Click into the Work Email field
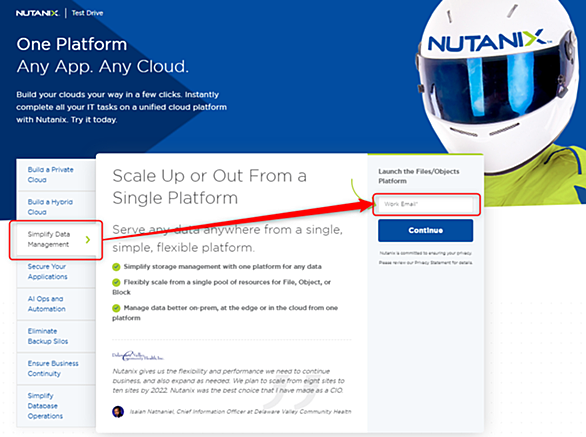 tap(426, 204)
